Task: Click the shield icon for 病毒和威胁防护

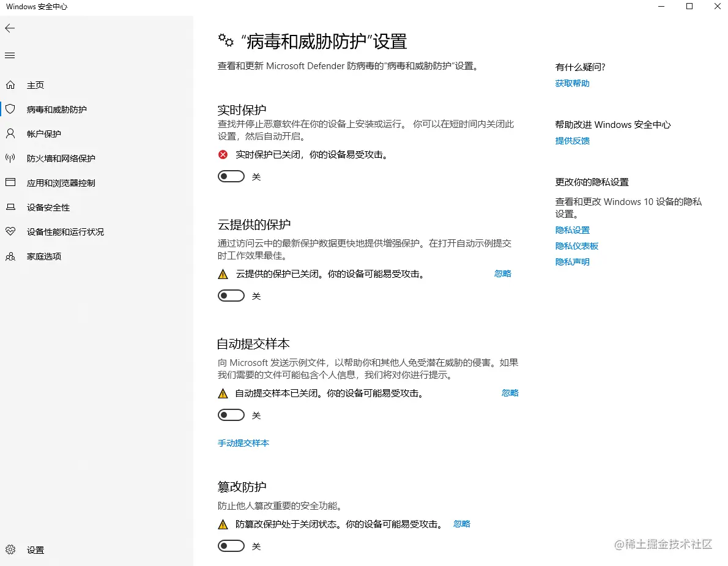Action: coord(10,109)
